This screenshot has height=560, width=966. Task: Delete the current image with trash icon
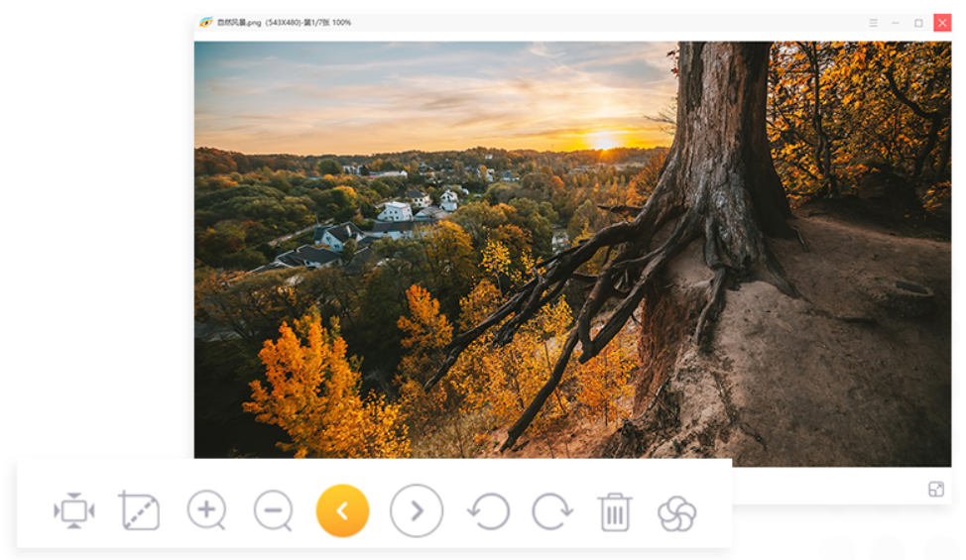614,511
